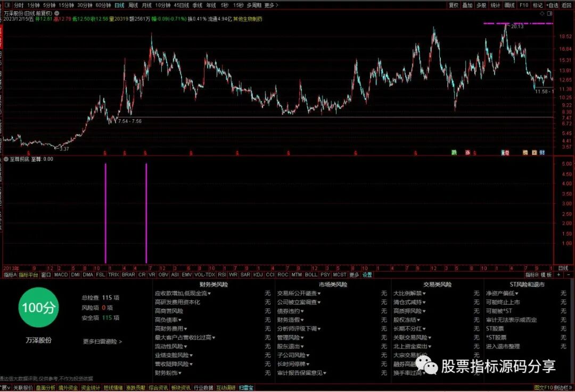This screenshot has height=392, width=575.
Task: Add stock via +自选 button
Action: pyautogui.click(x=552, y=5)
